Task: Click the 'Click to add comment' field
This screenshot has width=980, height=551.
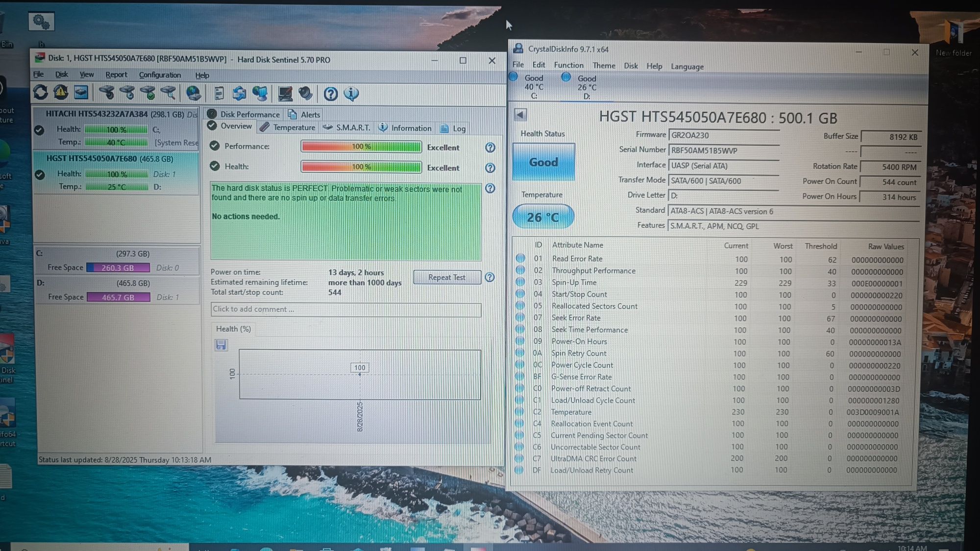Action: [x=346, y=310]
